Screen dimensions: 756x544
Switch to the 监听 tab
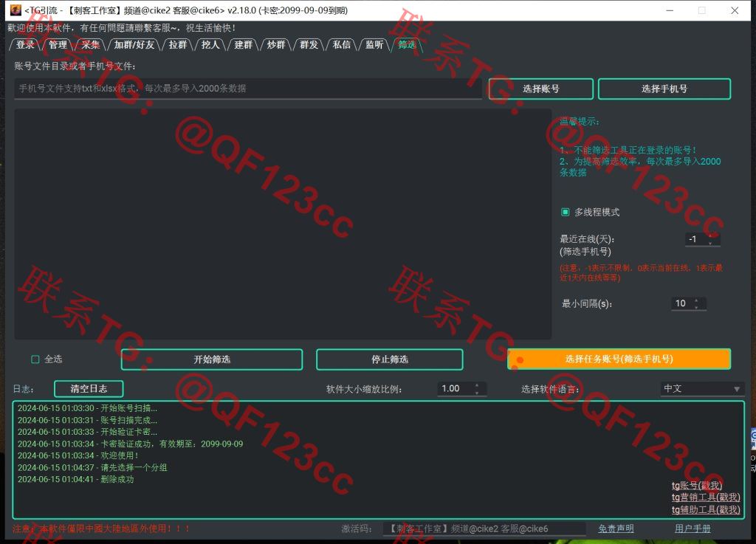point(374,45)
